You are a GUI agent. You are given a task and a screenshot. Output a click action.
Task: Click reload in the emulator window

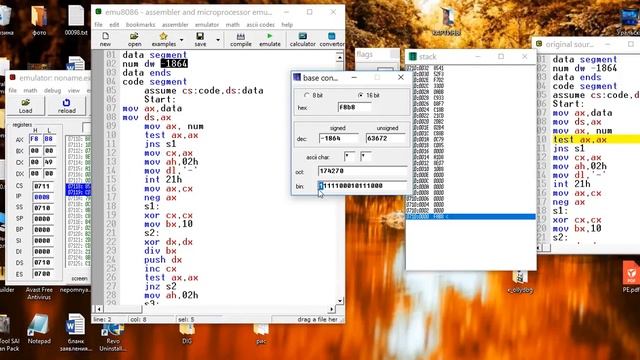pos(67,106)
